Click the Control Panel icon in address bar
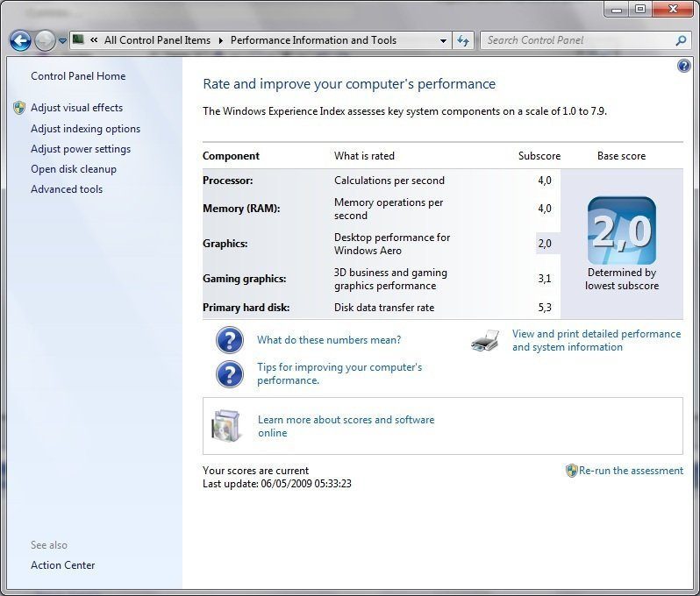This screenshot has height=596, width=700. [x=78, y=39]
